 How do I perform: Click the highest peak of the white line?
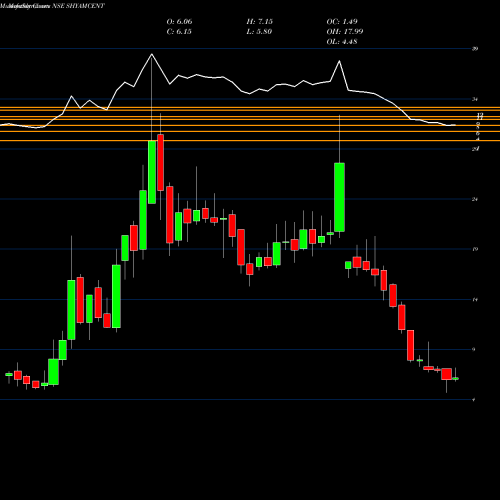click(x=152, y=54)
